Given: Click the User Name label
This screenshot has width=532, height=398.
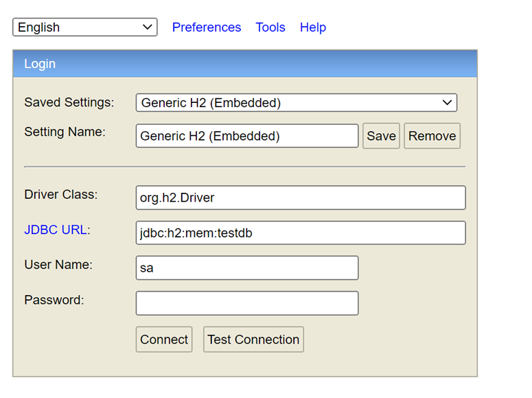Looking at the screenshot, I should pos(58,264).
